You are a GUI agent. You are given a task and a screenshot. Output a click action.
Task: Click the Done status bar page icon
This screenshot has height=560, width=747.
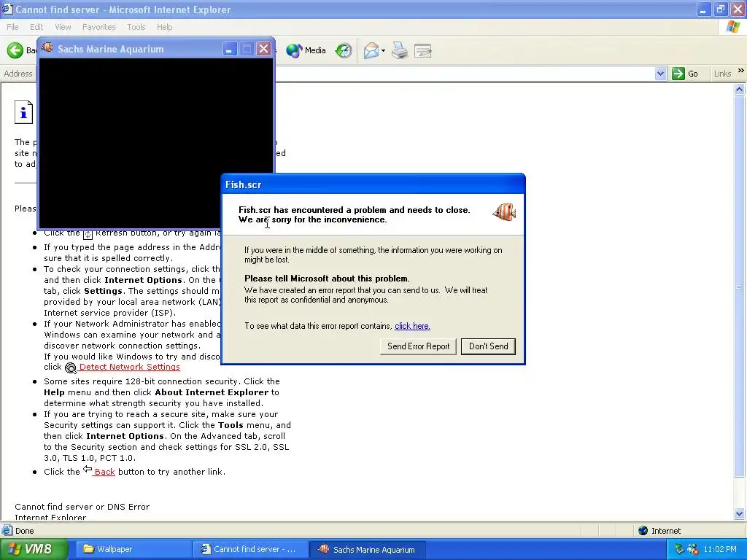(x=7, y=531)
